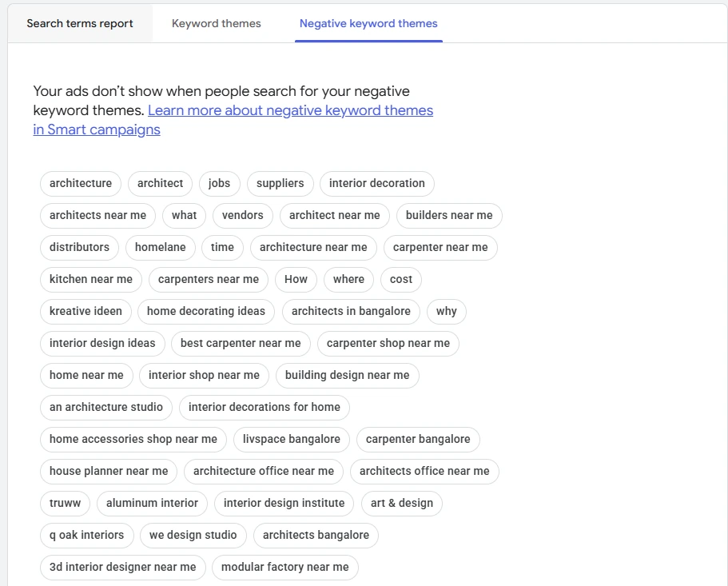
Task: Click the 'architects bangalore' chip
Action: pyautogui.click(x=316, y=536)
